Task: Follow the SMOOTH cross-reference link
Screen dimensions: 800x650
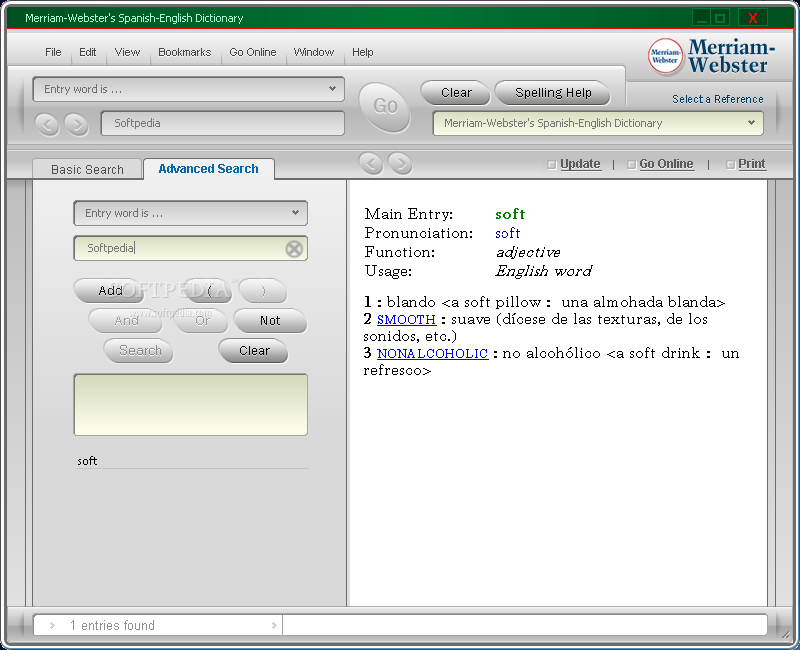Action: (406, 319)
